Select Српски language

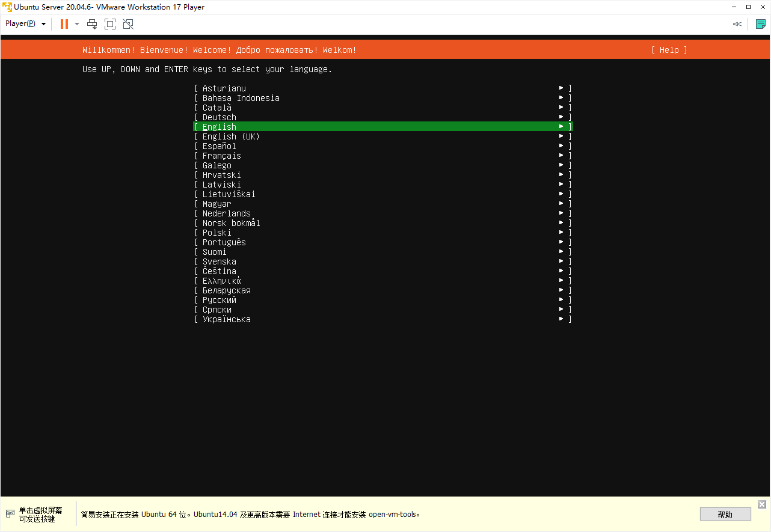tap(383, 310)
